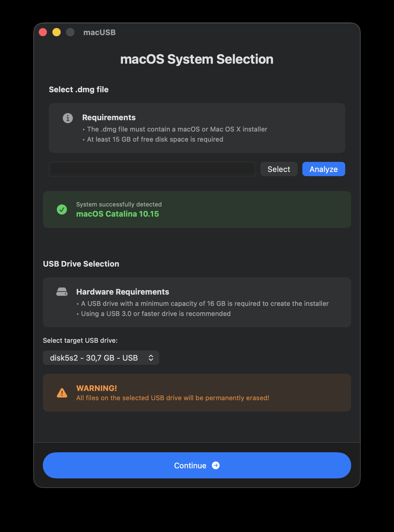Click the arrow icon in the Continue button
394x532 pixels.
click(216, 465)
